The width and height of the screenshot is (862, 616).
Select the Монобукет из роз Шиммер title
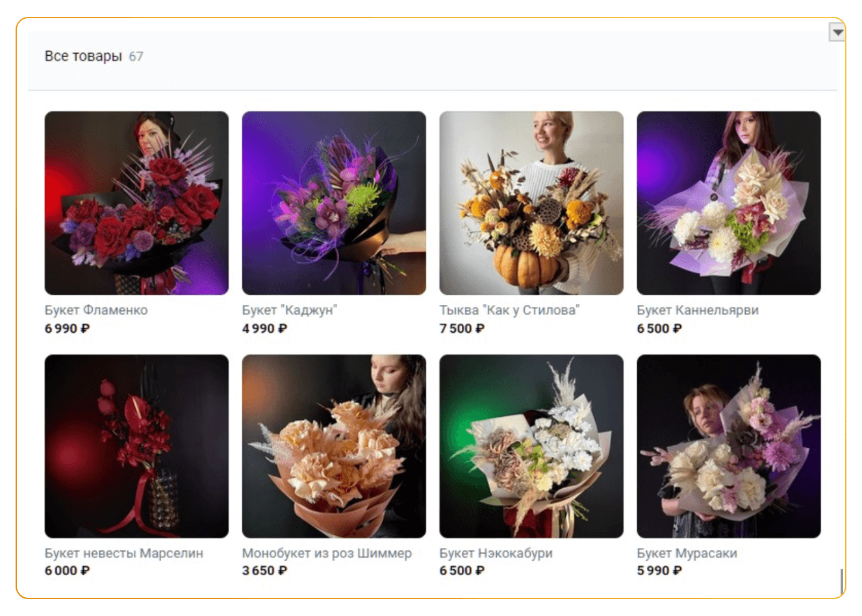click(x=327, y=553)
